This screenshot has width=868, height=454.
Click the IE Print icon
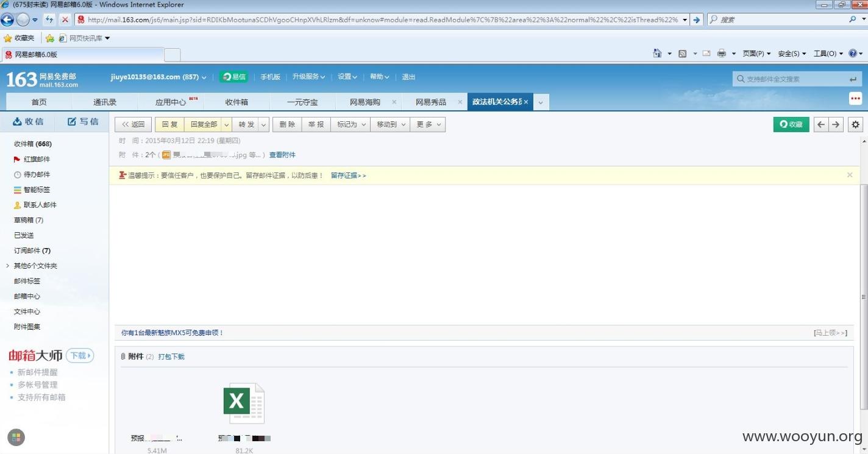click(x=722, y=54)
